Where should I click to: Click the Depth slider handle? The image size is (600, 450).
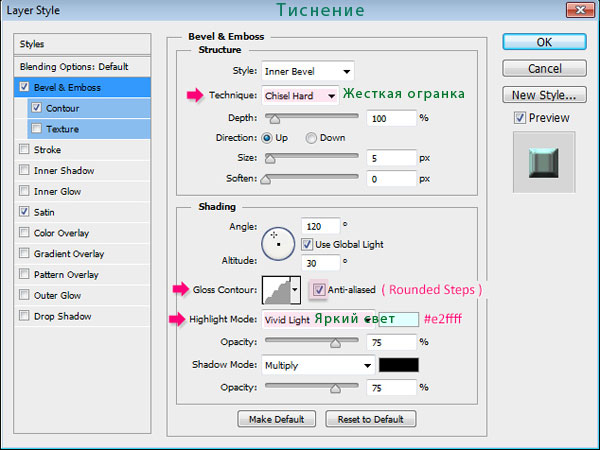point(274,119)
